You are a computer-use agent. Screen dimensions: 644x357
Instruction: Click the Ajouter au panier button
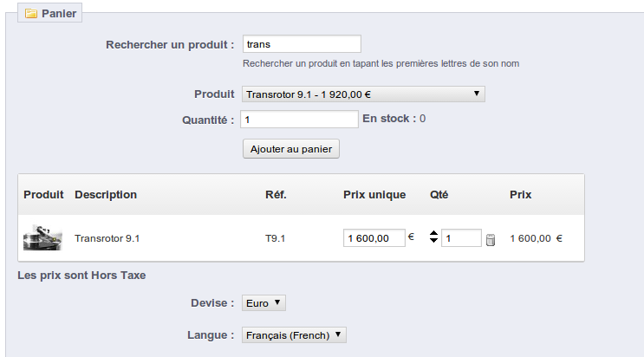tap(291, 149)
